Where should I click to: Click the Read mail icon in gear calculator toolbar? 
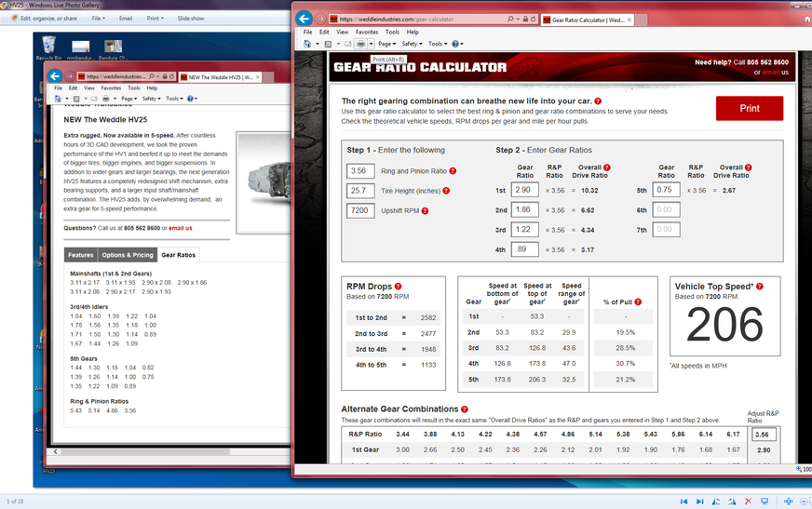point(347,44)
